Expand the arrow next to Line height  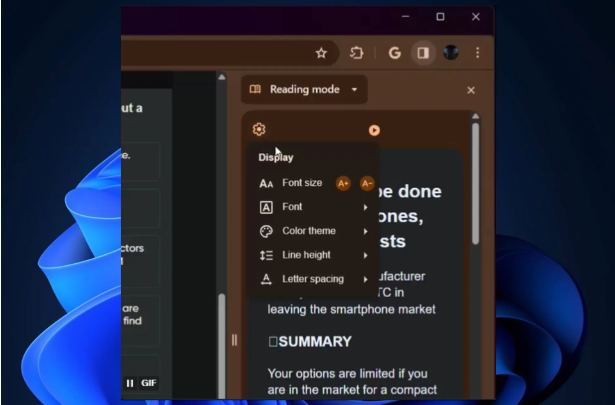366,256
